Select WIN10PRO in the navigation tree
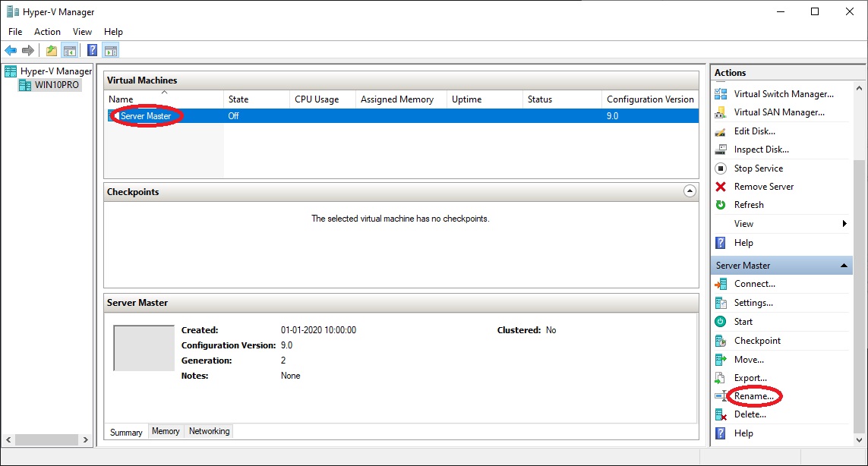The width and height of the screenshot is (868, 466). [56, 85]
